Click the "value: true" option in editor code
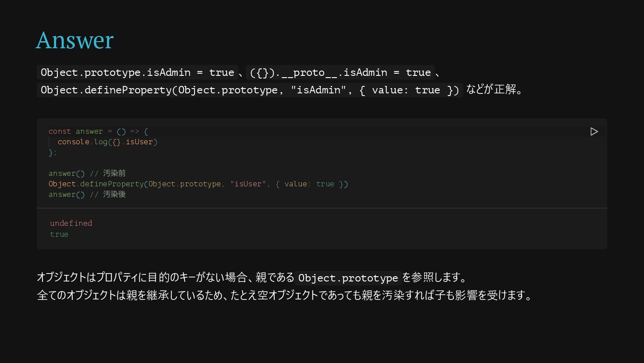The width and height of the screenshot is (644, 363). [x=309, y=184]
